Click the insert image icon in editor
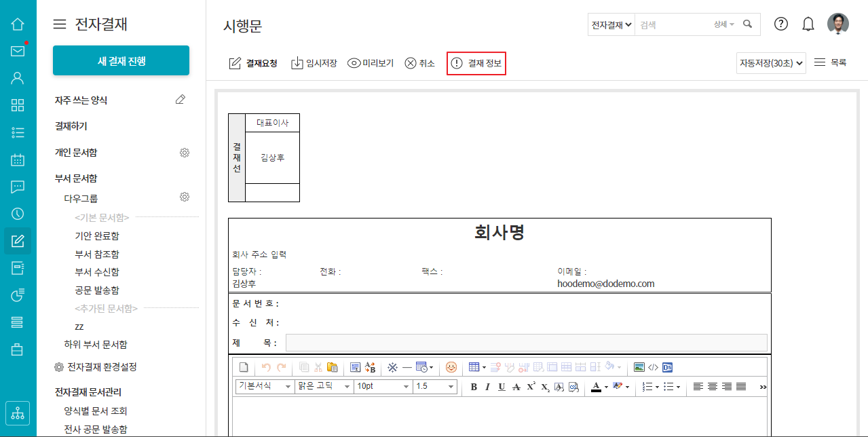This screenshot has height=437, width=868. click(x=639, y=367)
